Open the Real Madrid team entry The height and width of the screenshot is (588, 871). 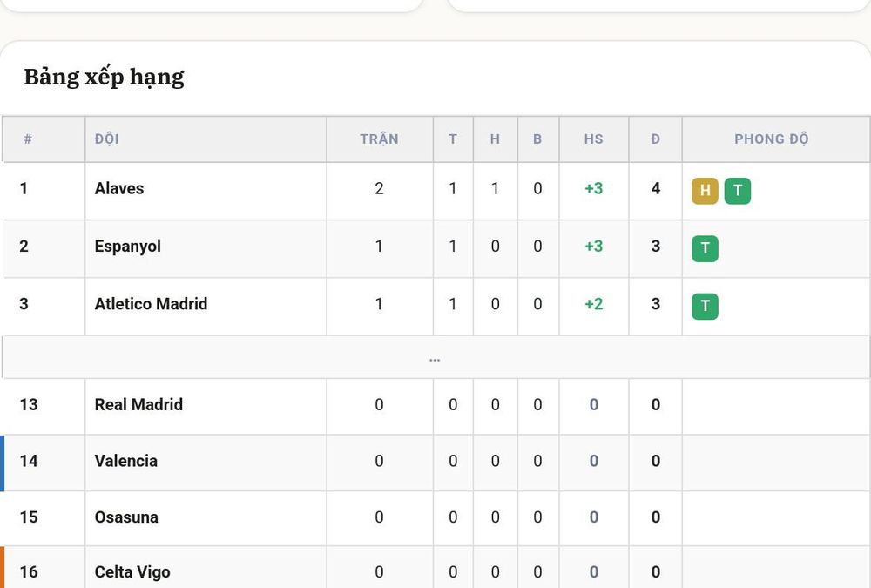click(x=138, y=404)
